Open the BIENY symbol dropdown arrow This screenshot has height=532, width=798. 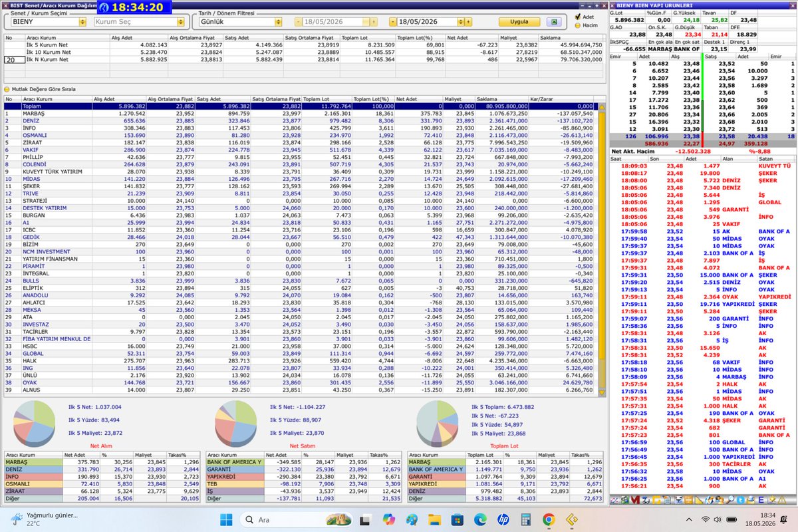point(82,22)
